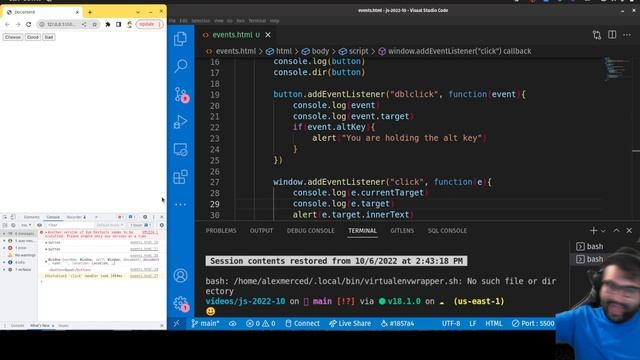Viewport: 640px width, 360px height.
Task: Open the Manage gear in activity bar
Action: coord(180,303)
